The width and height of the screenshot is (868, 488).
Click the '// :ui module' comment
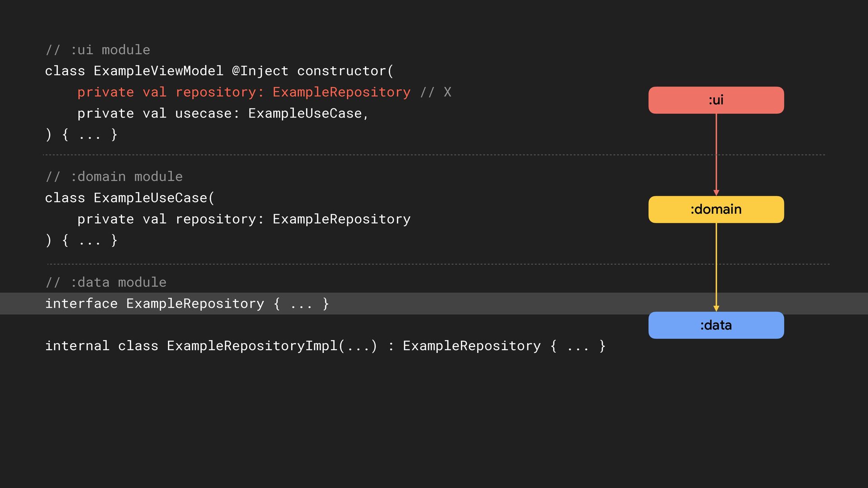[x=98, y=50]
